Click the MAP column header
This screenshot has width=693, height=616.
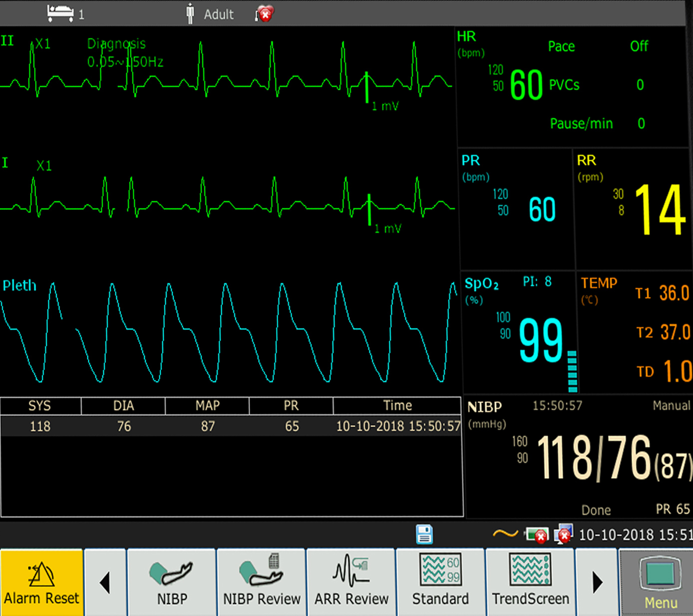[x=207, y=406]
